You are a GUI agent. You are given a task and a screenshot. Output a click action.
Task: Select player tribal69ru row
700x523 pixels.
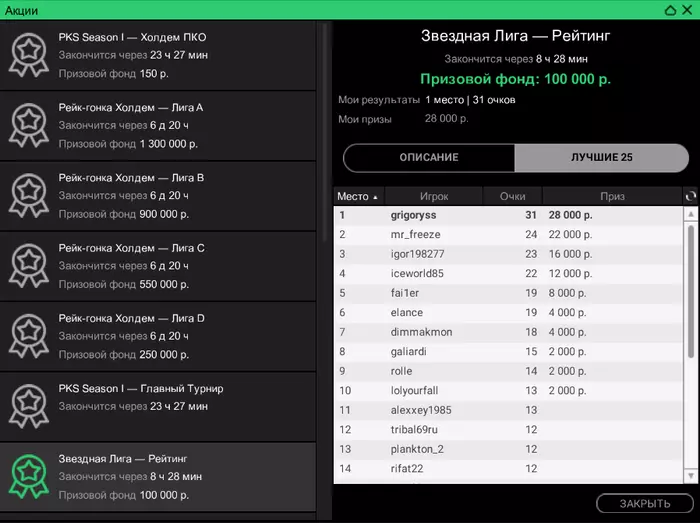point(508,430)
